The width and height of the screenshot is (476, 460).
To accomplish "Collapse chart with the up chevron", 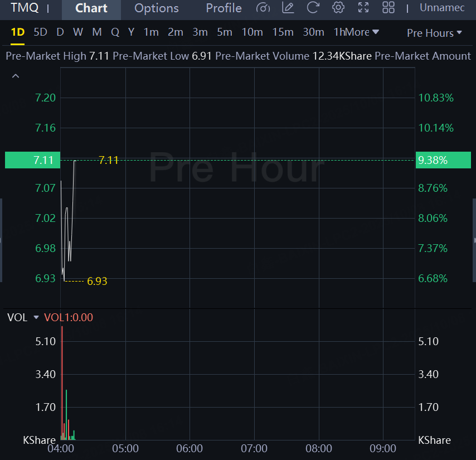I will (16, 76).
